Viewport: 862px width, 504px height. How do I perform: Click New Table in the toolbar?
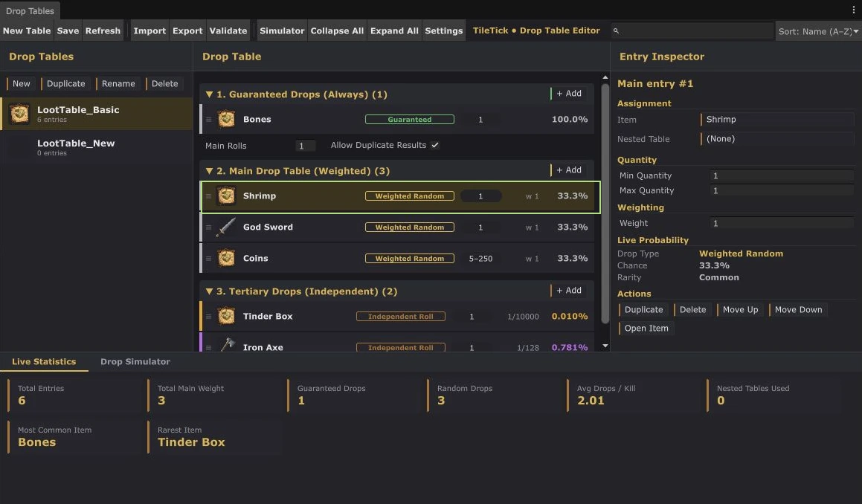pyautogui.click(x=26, y=30)
